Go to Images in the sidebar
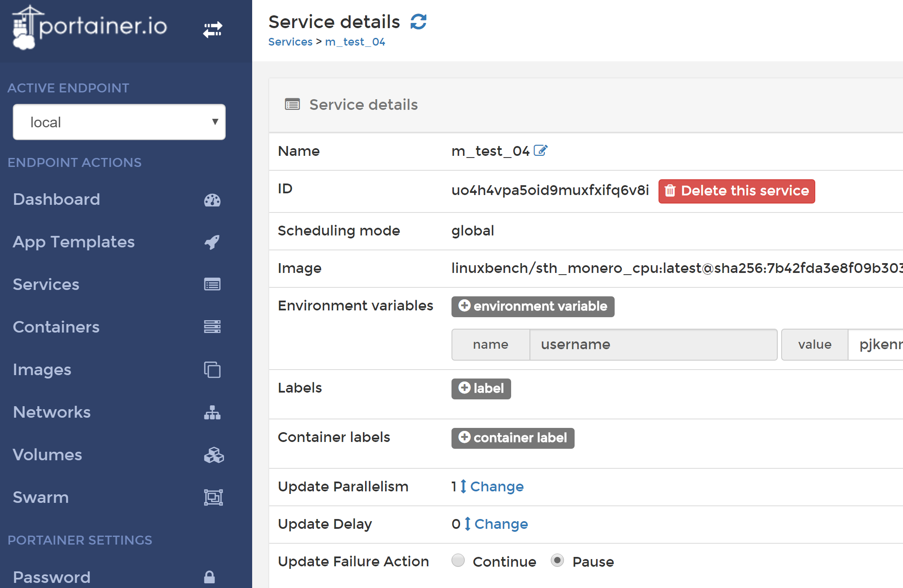The width and height of the screenshot is (903, 588). click(42, 370)
